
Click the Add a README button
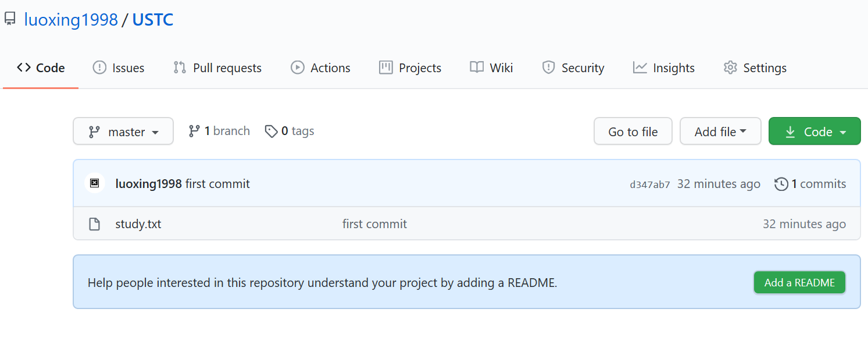click(x=799, y=282)
